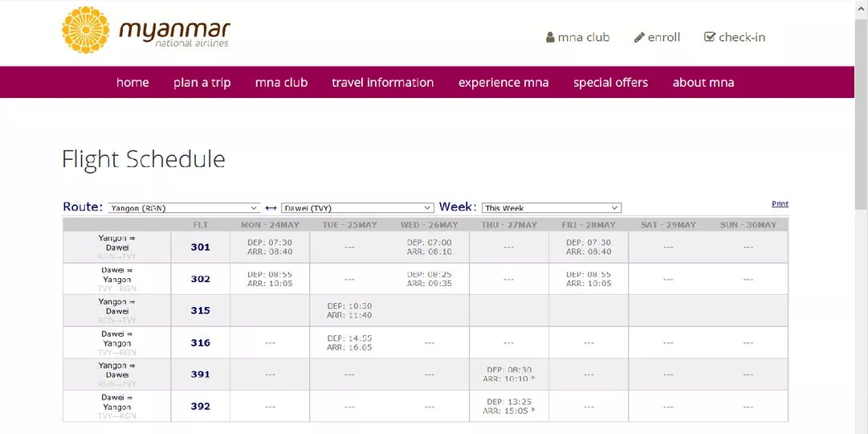Click the SAT - 29MAY column header

pos(669,225)
